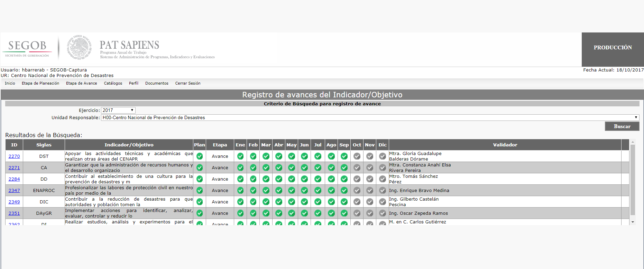Click the Jun check icon for ENAPROC row
The width and height of the screenshot is (644, 269).
click(x=304, y=190)
